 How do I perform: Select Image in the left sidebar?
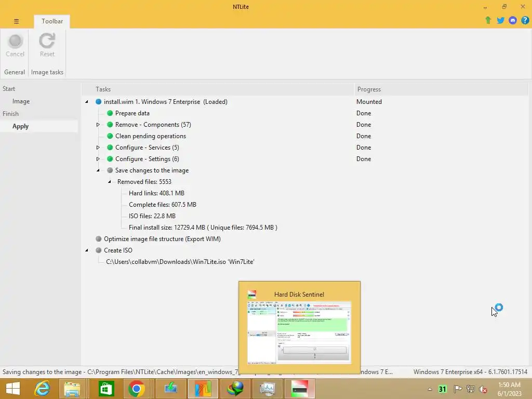21,101
